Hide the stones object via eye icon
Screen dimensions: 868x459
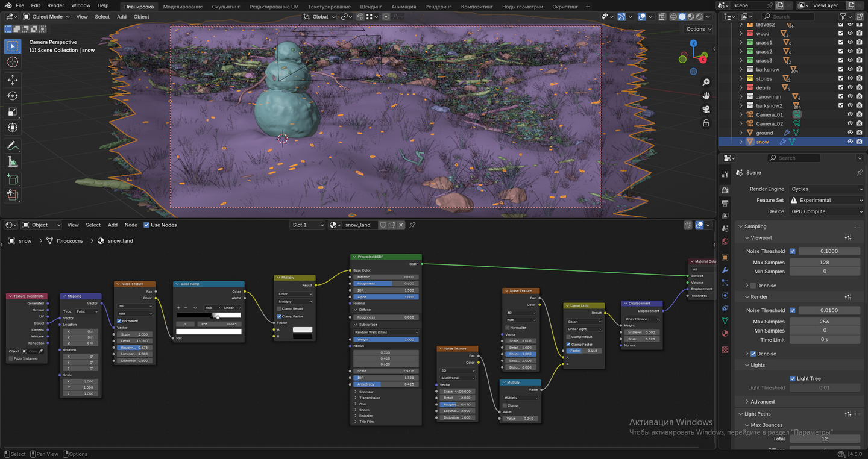(x=850, y=78)
